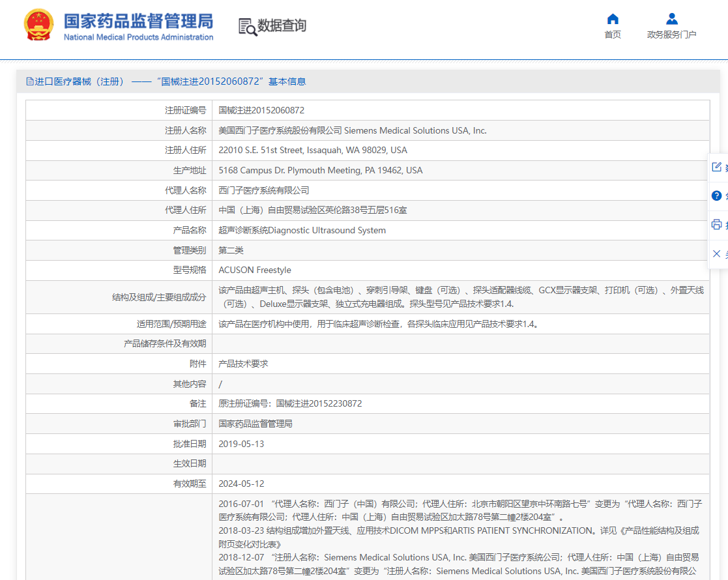Image resolution: width=728 pixels, height=580 pixels.
Task: Click the 首页 navigation label
Action: coord(613,35)
